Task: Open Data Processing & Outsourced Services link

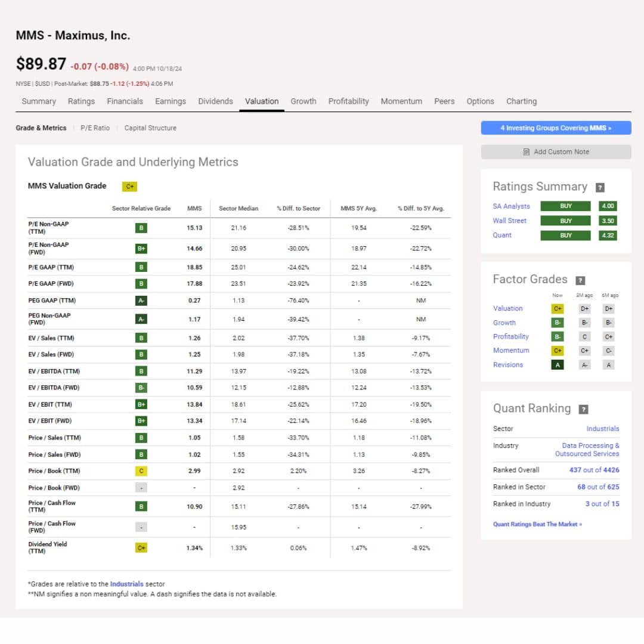Action: pos(587,450)
